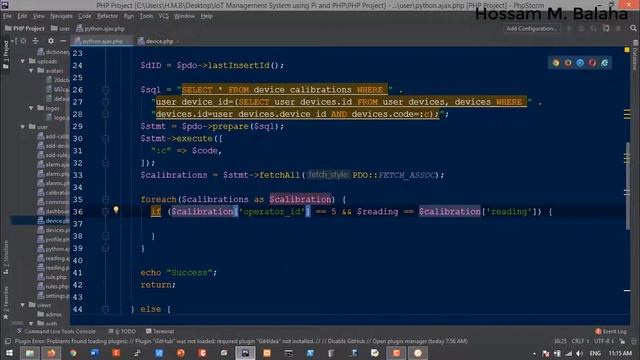Click the editor vertical scrollbar
Screen dimensions: 640x360
(627, 186)
